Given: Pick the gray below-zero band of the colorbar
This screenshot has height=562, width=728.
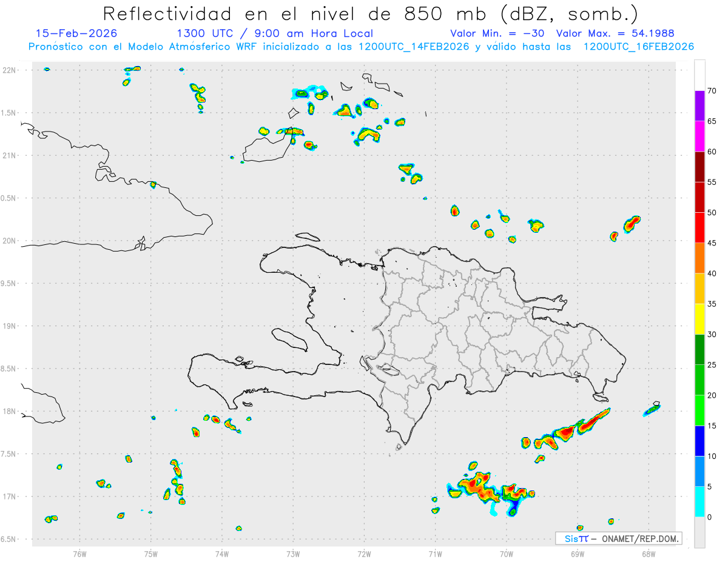Looking at the screenshot, I should (699, 532).
